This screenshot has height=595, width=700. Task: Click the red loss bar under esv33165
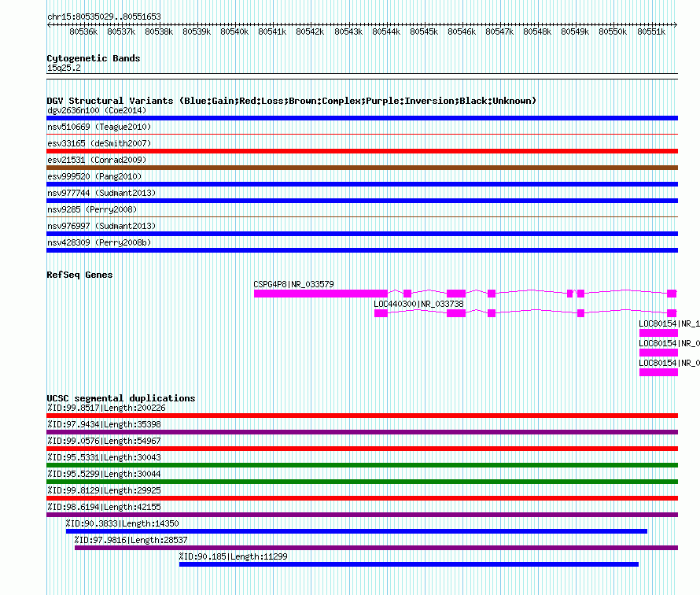362,151
